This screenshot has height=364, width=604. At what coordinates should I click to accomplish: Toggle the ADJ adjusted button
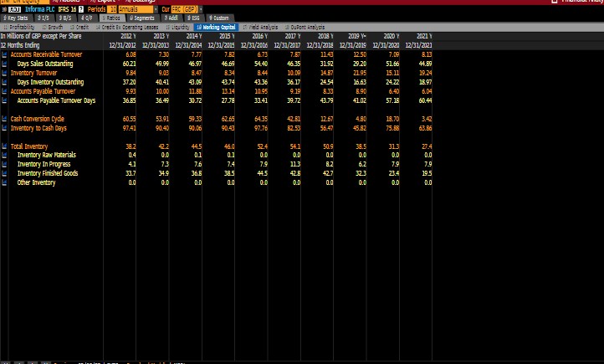click(14, 9)
